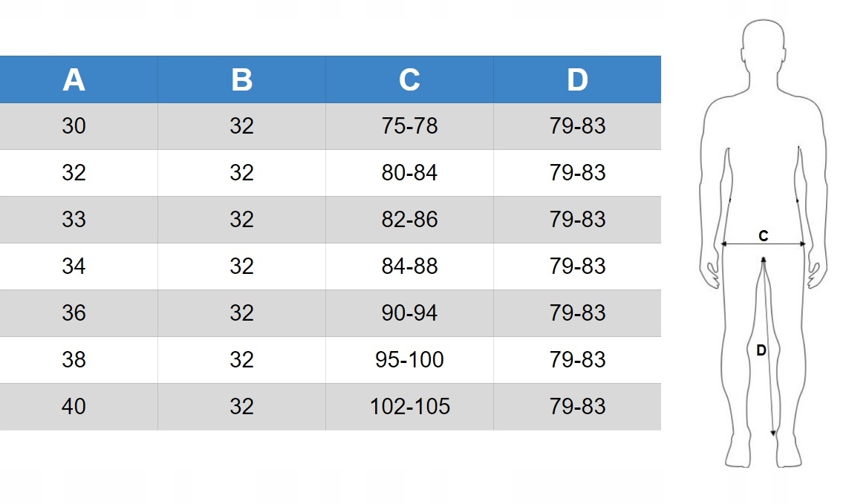The width and height of the screenshot is (855, 504).
Task: Click the waist measurement arrow line
Action: coord(764,244)
